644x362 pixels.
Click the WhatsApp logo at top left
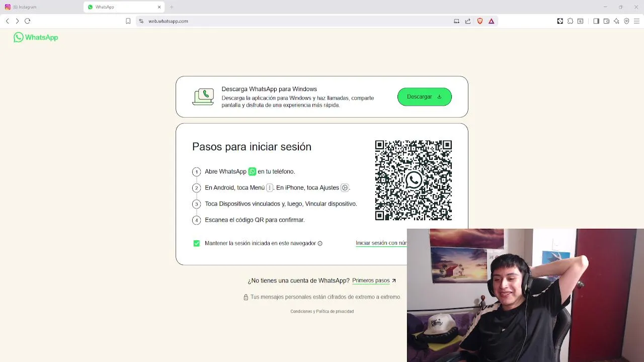coord(36,37)
